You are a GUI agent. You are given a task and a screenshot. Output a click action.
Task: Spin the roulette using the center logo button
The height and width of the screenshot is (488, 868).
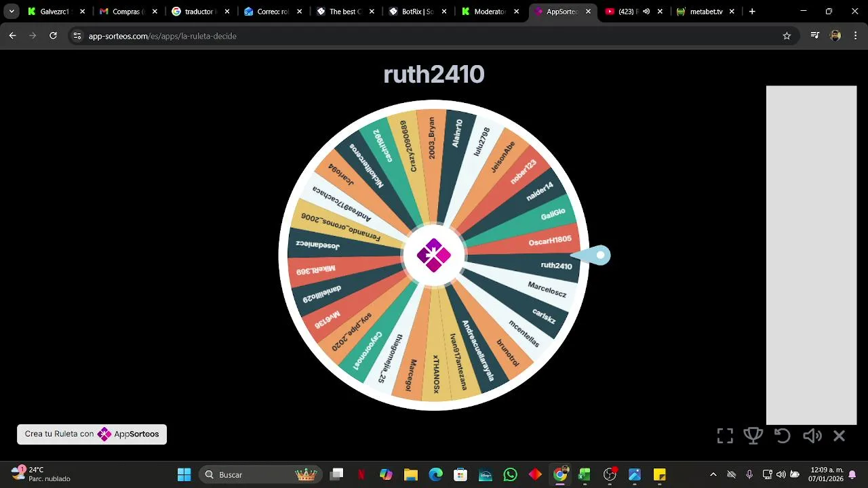(x=434, y=256)
